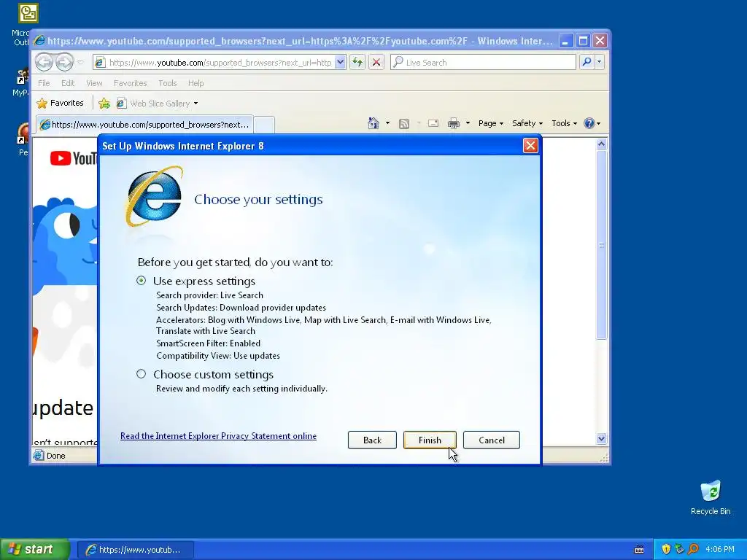Click the Compatibility View: Use updates text
Viewport: 747px width, 560px height.
(x=217, y=356)
